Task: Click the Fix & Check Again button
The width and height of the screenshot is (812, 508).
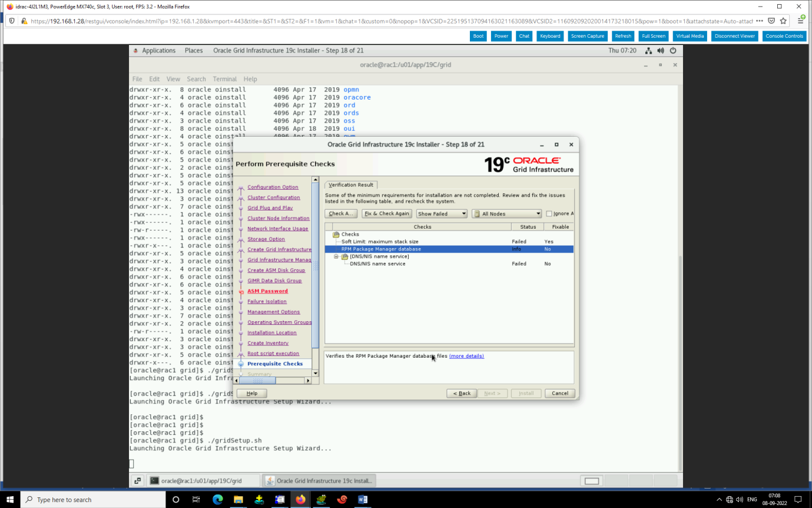Action: (x=387, y=213)
